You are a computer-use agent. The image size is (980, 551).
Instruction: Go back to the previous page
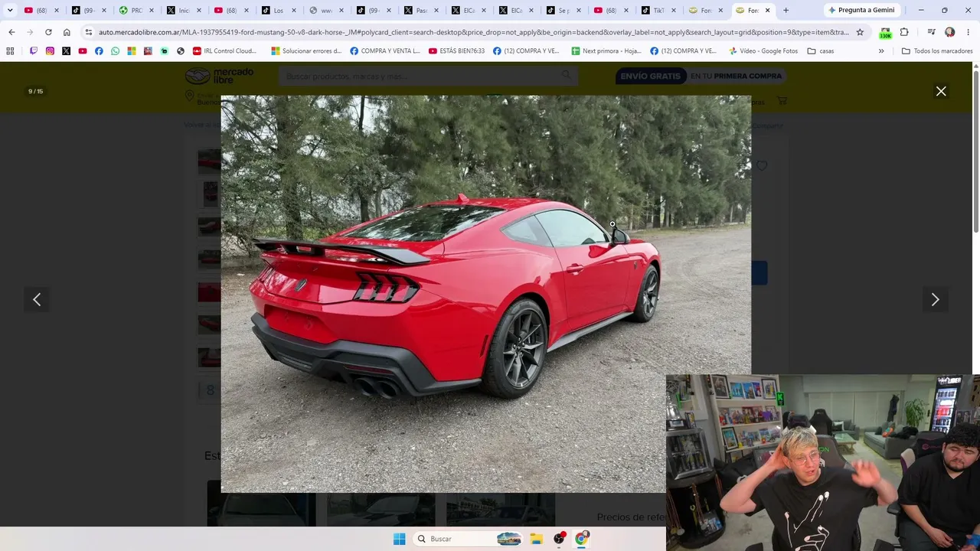pos(11,32)
